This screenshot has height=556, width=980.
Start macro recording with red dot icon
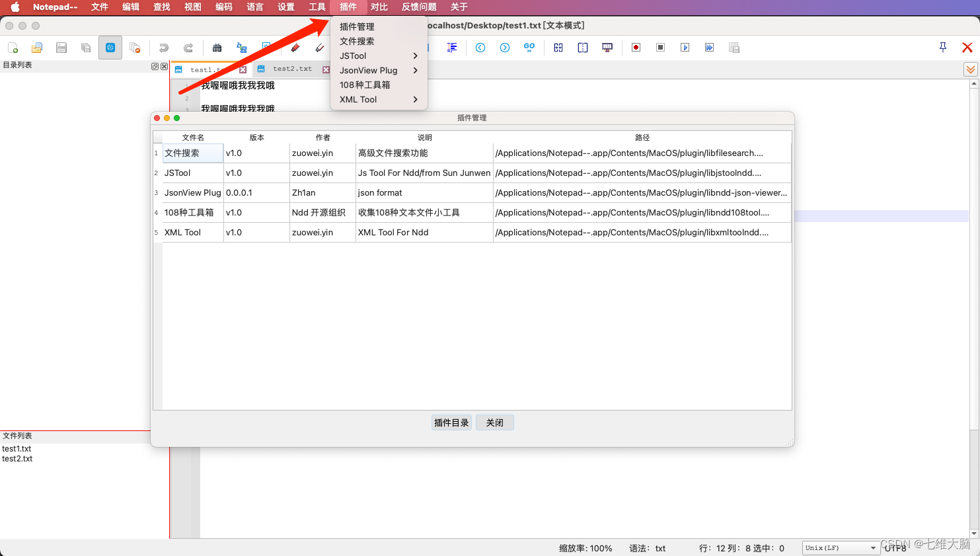(x=636, y=48)
